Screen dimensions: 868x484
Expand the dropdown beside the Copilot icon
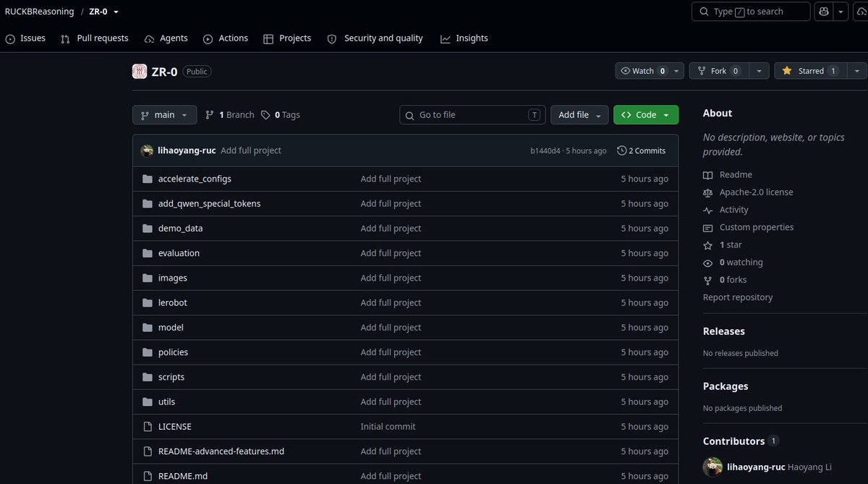(x=841, y=12)
